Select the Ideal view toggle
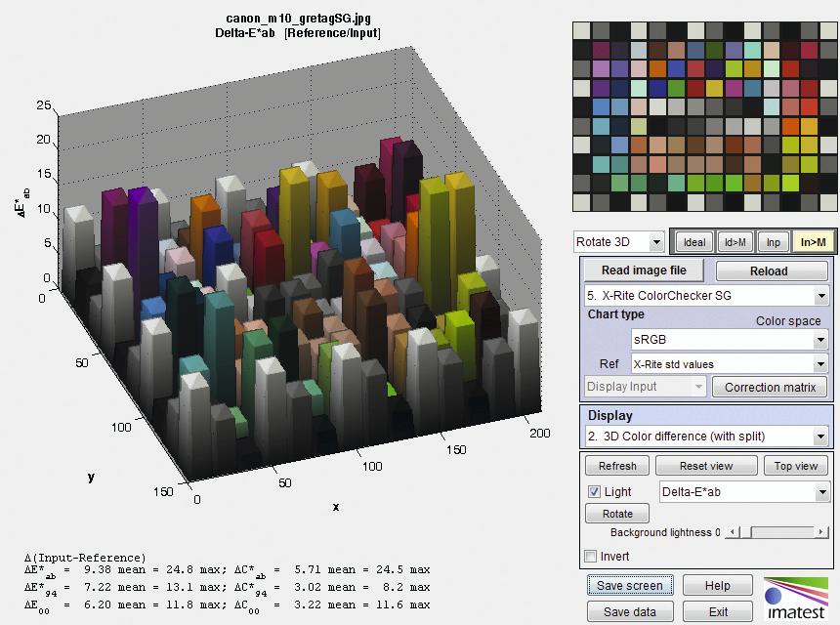 694,242
